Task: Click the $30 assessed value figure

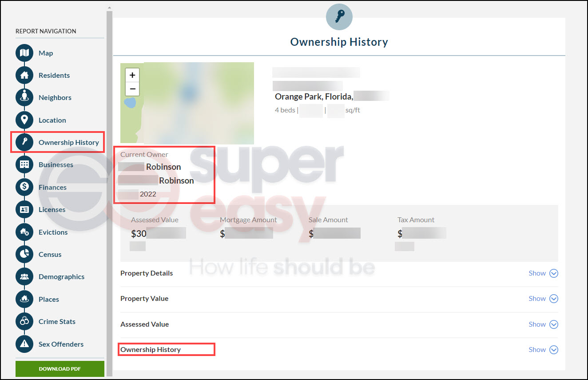Action: coord(139,233)
